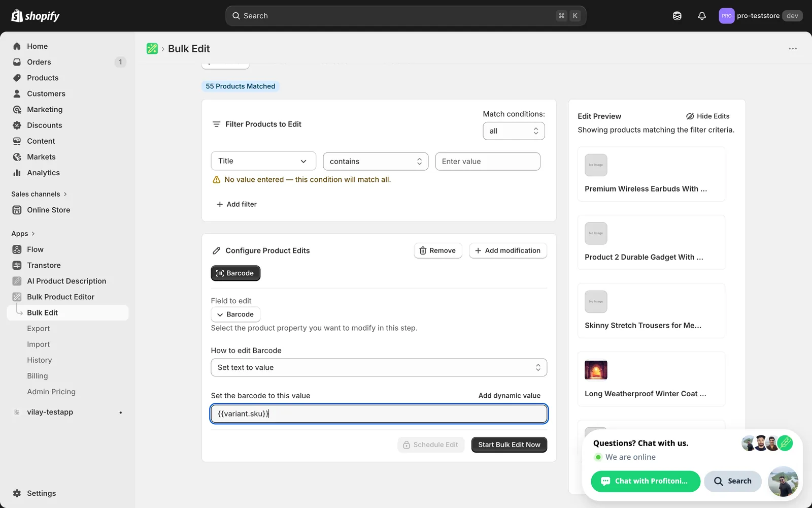Click the AI Product Description app icon
Image resolution: width=812 pixels, height=508 pixels.
[17, 281]
